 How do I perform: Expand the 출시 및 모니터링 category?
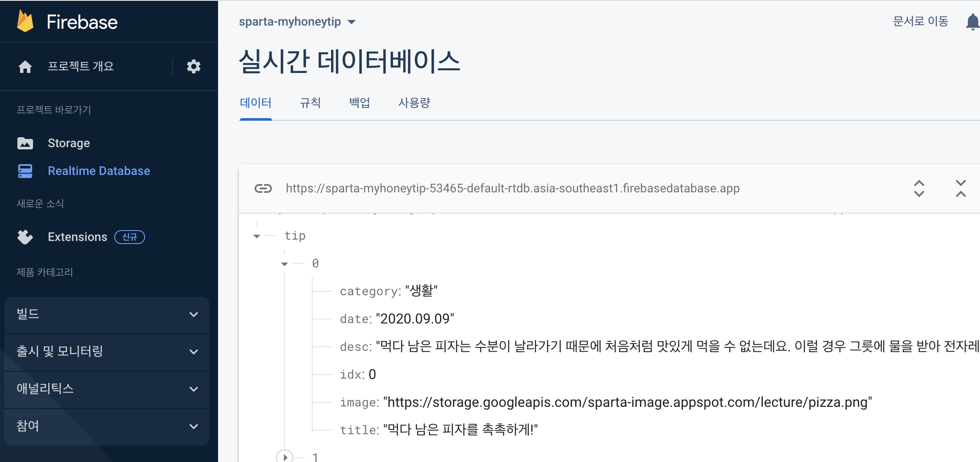pos(107,352)
